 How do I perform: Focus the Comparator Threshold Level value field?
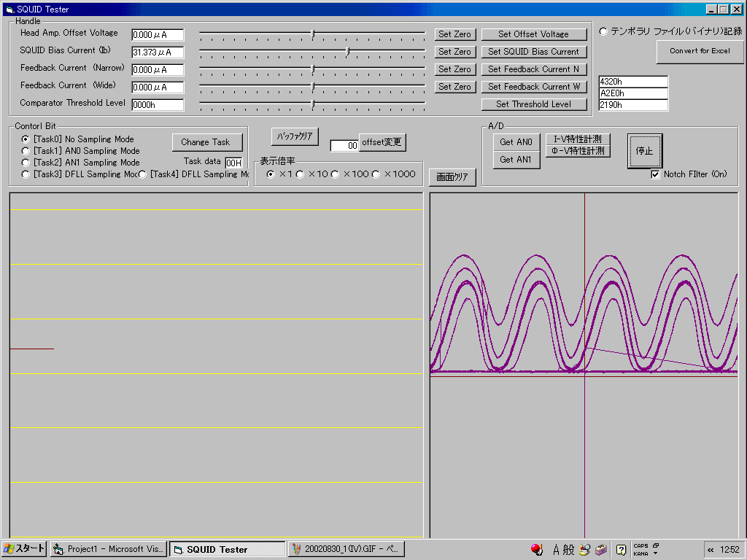pos(158,105)
